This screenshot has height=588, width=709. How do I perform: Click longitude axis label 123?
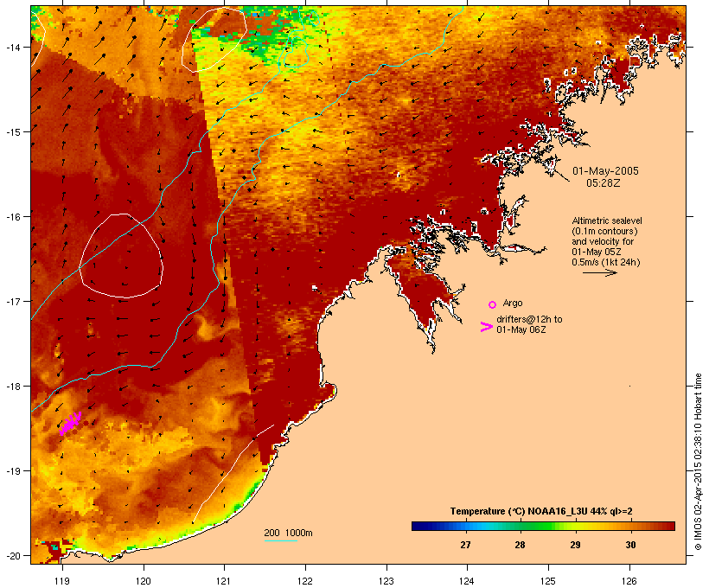point(386,581)
